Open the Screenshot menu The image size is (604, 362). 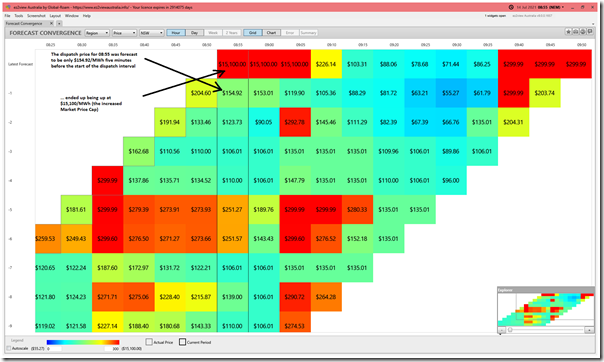[36, 16]
